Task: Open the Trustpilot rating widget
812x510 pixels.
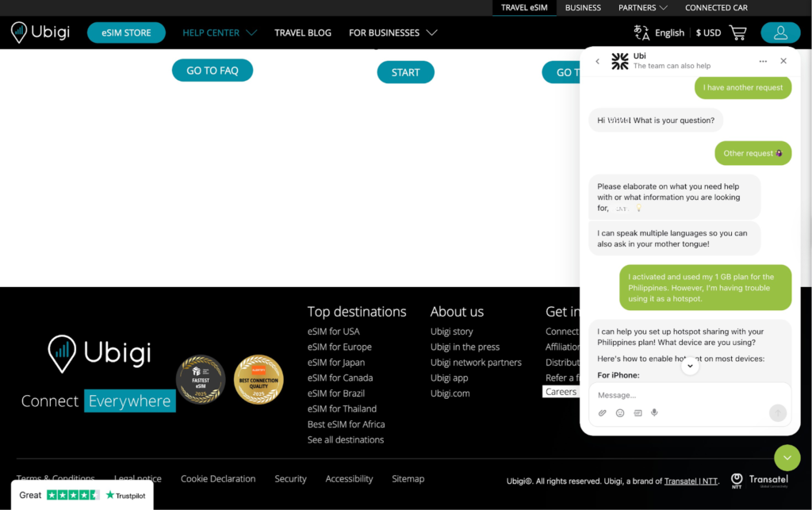Action: 82,495
